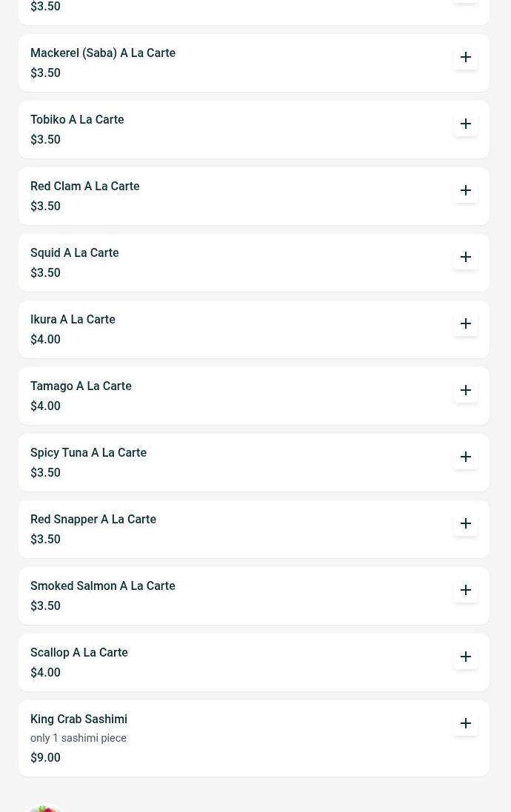Screen dimensions: 511x812
Task: Click plus icon next to Scallop A La Carte
Action: tap(465, 657)
